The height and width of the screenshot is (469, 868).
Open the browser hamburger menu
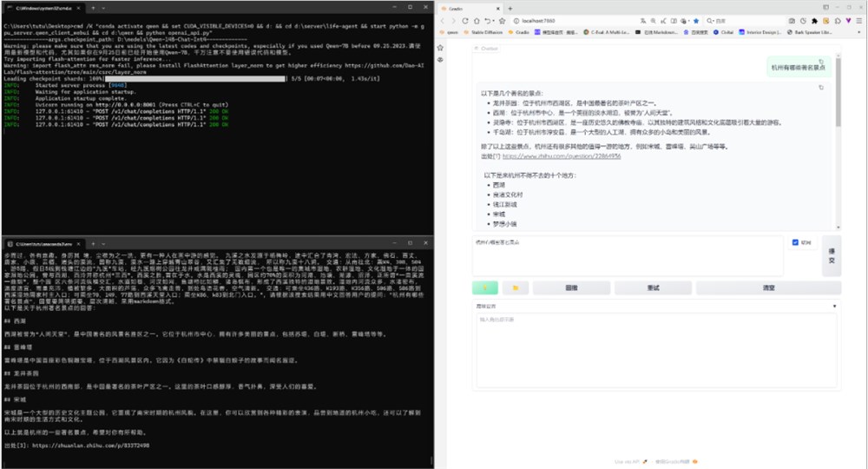(859, 21)
